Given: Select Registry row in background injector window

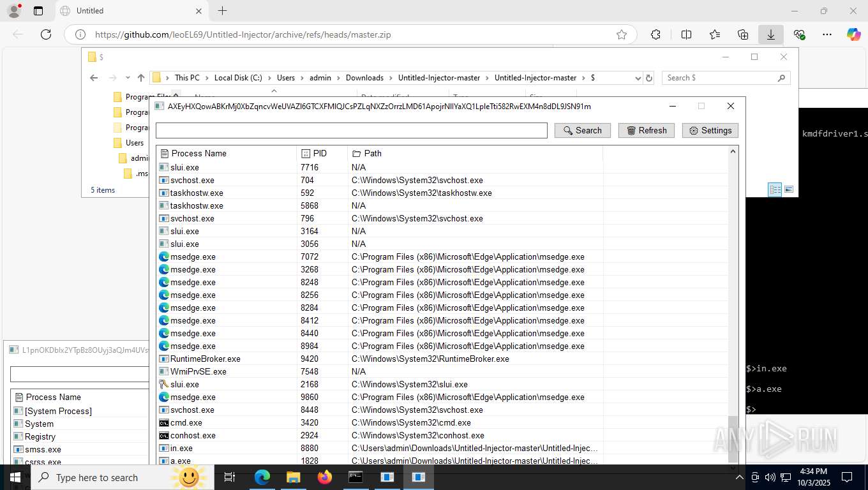Looking at the screenshot, I should 80,436.
